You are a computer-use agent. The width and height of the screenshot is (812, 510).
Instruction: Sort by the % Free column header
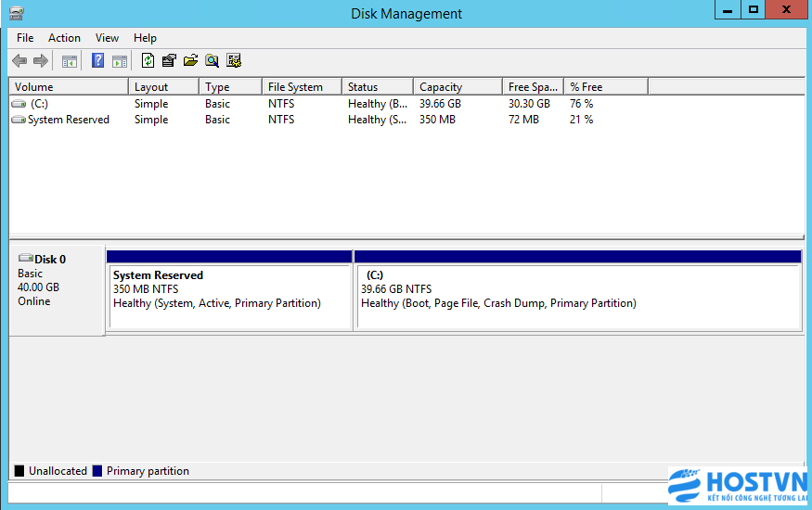click(606, 87)
